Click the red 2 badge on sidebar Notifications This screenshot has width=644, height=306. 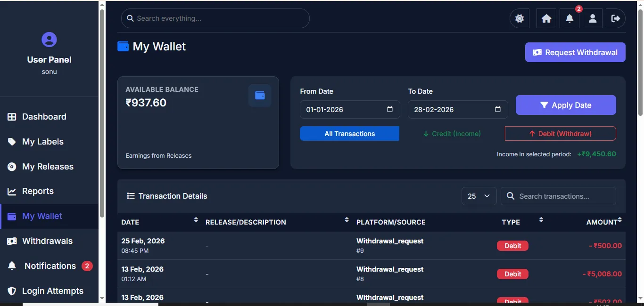point(87,266)
